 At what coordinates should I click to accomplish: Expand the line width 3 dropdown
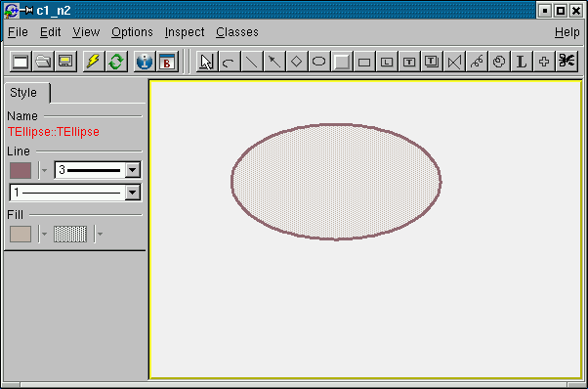[133, 170]
